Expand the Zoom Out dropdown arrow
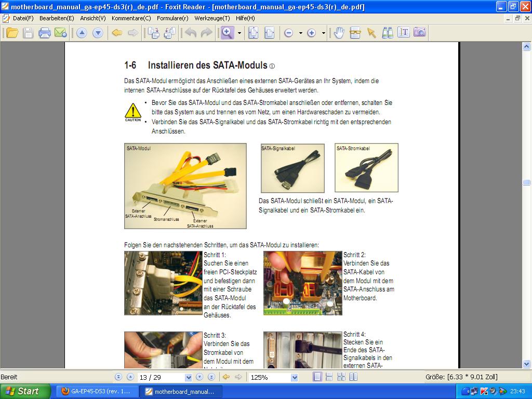Screen dimensions: 532x399 301,33
